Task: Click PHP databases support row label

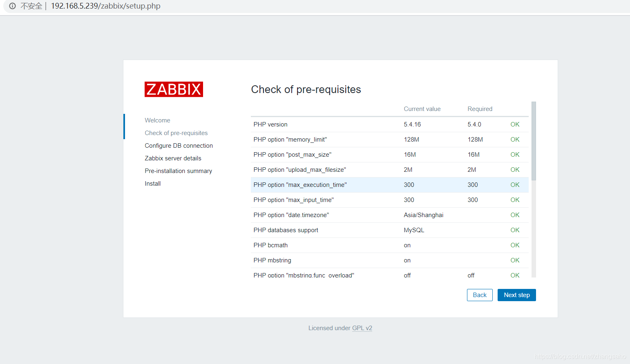Action: (286, 230)
